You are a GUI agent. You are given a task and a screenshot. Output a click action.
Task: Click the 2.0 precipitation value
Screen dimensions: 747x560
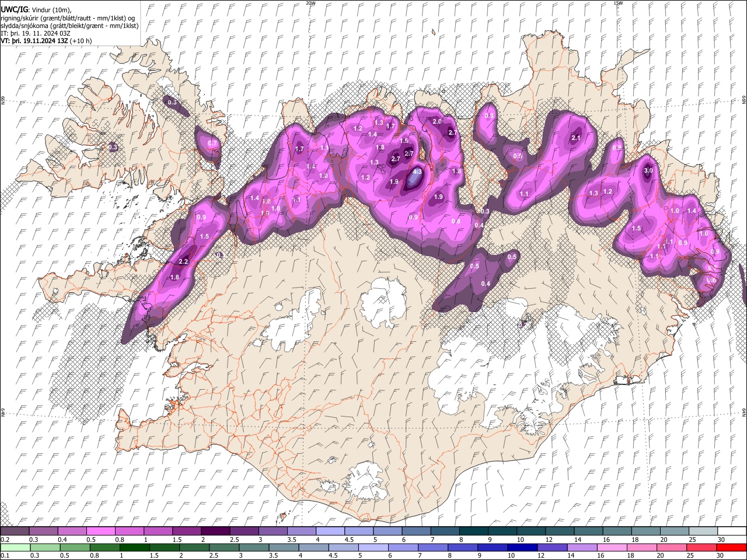coord(437,121)
